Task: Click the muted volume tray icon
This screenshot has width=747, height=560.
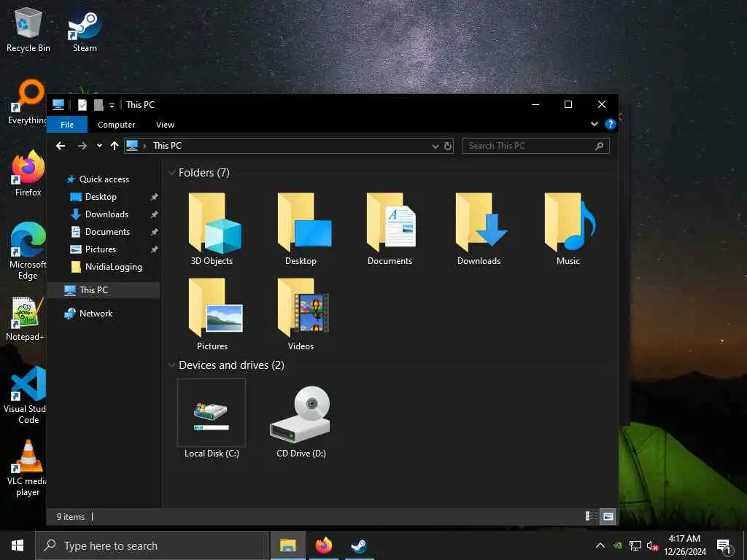Action: tap(652, 545)
